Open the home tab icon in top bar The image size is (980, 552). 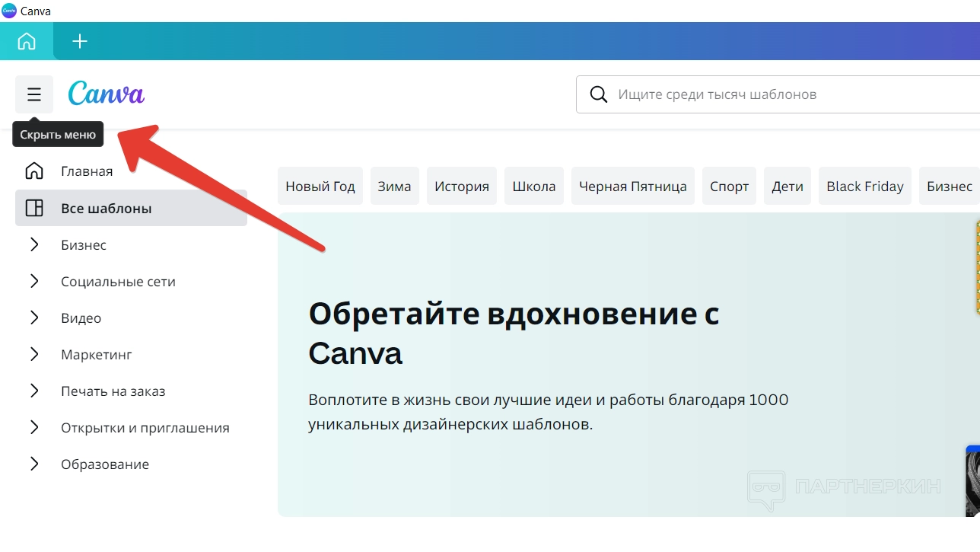point(27,41)
